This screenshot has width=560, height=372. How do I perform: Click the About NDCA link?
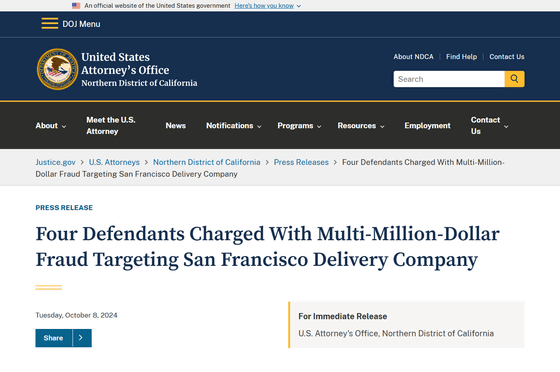coord(413,57)
